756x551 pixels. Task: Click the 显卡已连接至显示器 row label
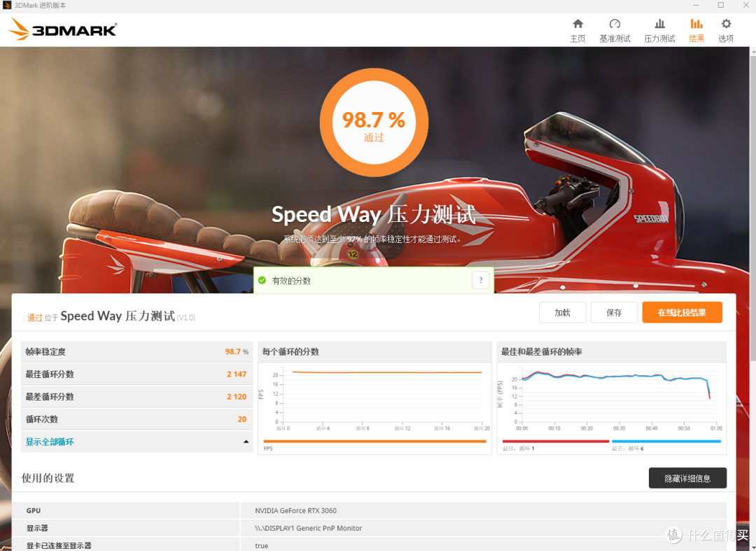[58, 545]
